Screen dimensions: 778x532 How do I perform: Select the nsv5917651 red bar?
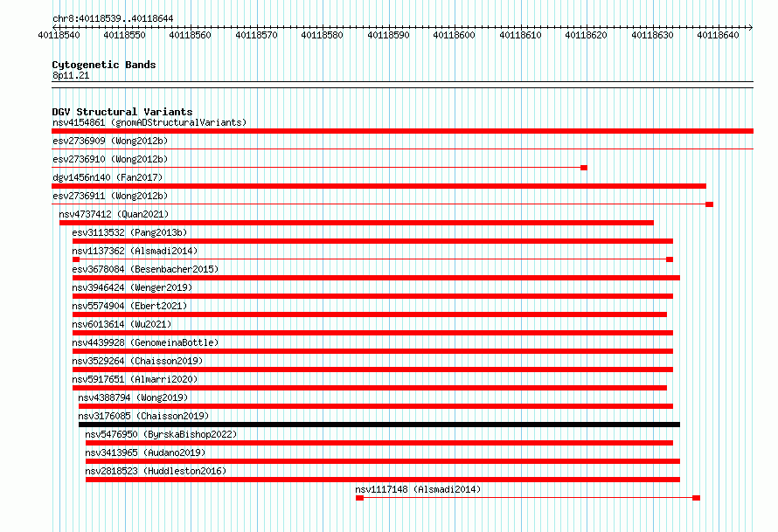(x=370, y=388)
